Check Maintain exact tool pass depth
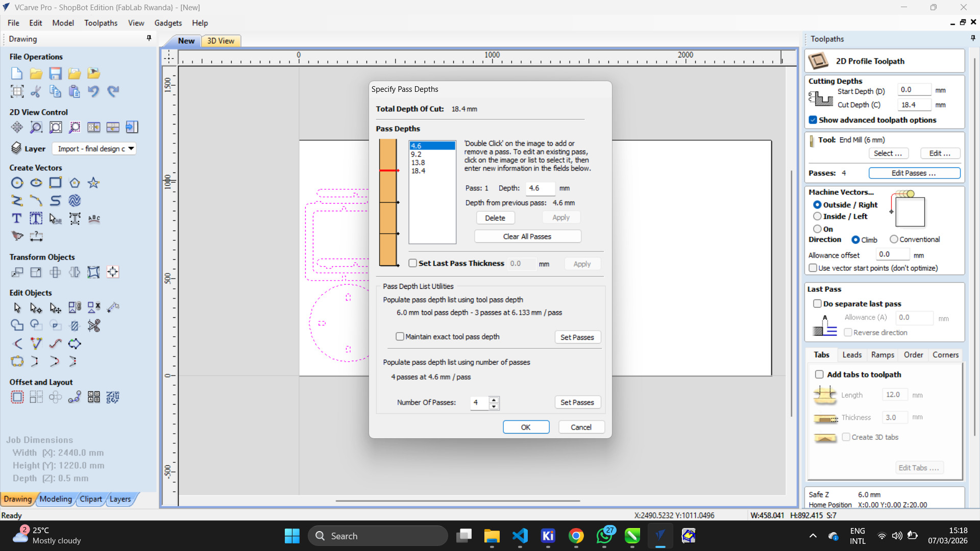980x551 pixels. [400, 337]
